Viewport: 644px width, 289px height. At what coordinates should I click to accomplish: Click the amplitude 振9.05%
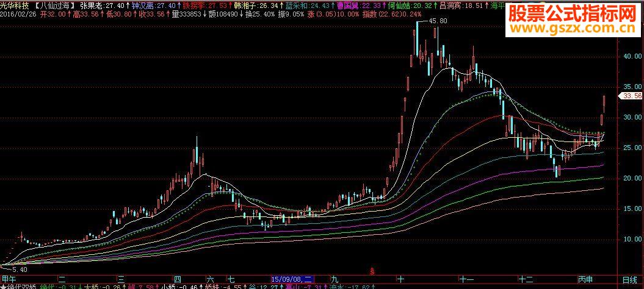coord(291,15)
